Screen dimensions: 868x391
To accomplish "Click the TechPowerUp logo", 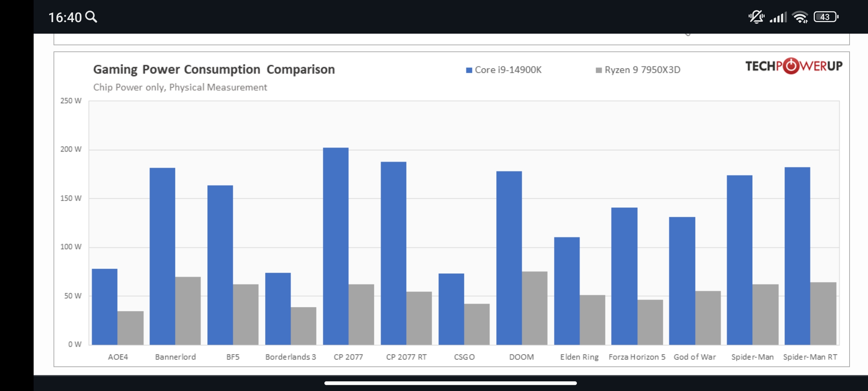I will pyautogui.click(x=793, y=66).
